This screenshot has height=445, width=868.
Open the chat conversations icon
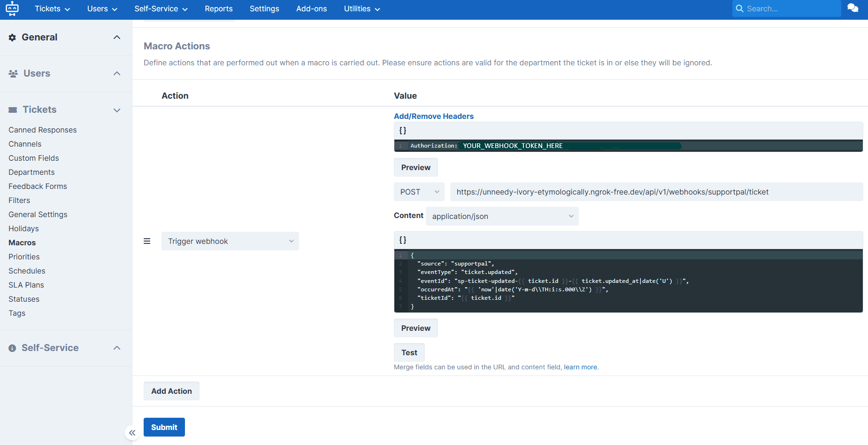pos(853,8)
